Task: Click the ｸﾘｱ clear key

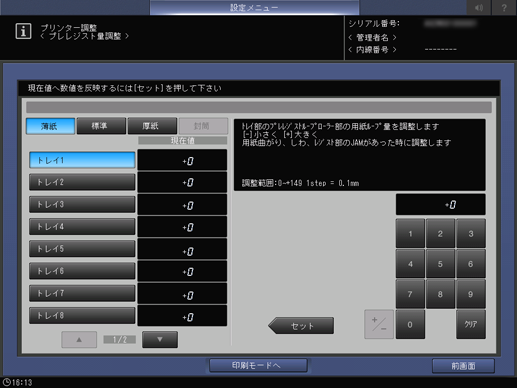Action: pos(471,324)
